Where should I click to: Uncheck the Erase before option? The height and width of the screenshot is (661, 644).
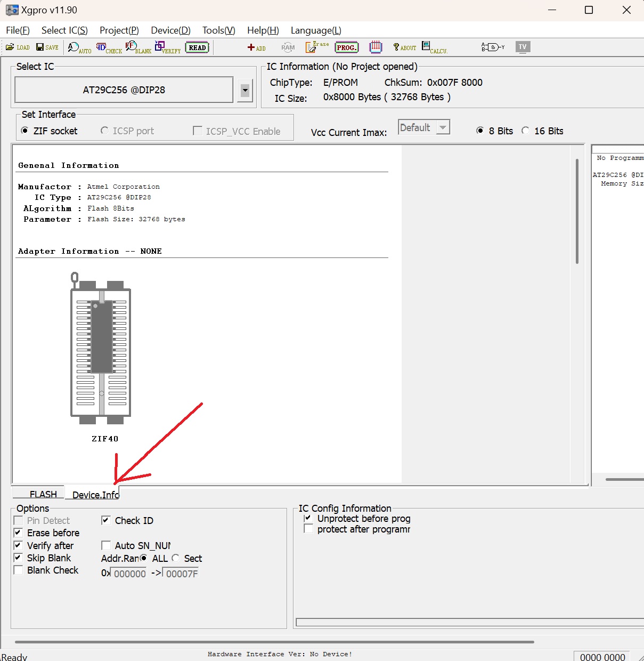(18, 533)
